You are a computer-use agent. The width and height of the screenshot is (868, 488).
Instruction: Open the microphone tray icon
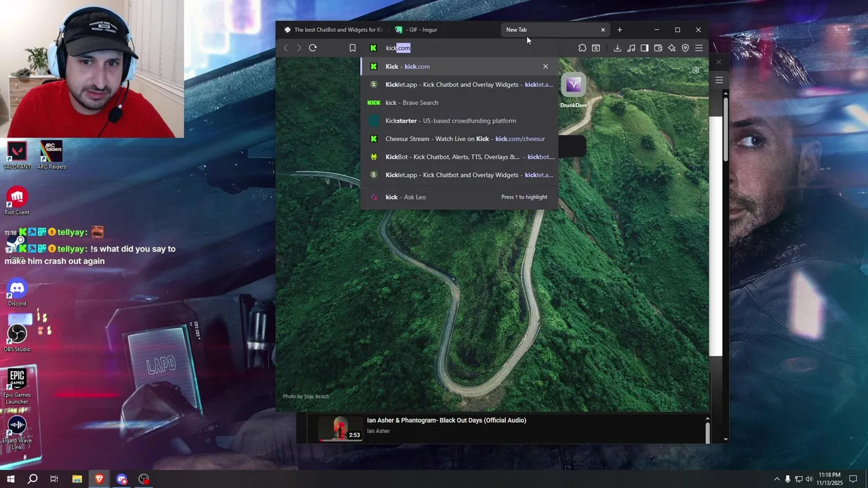[787, 479]
